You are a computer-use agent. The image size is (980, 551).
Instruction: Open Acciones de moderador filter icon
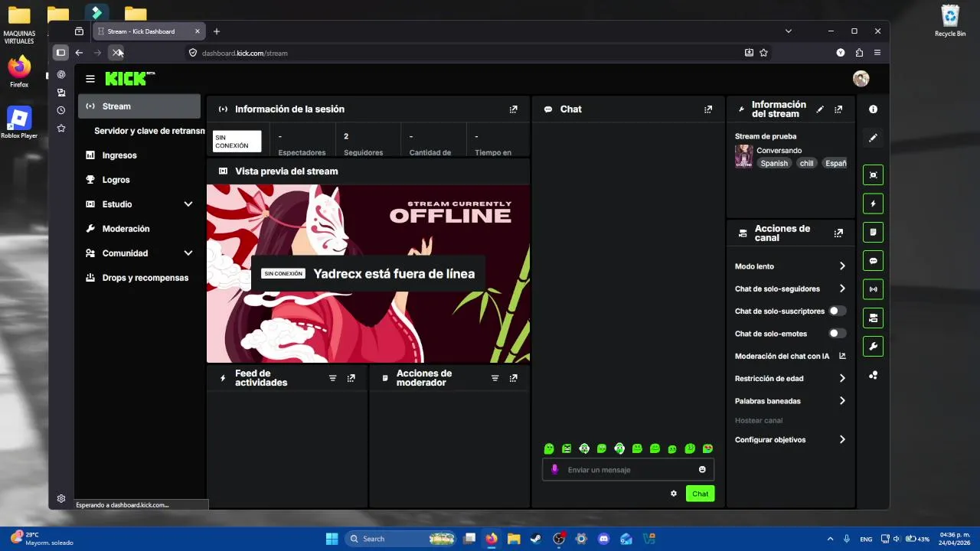coord(495,378)
